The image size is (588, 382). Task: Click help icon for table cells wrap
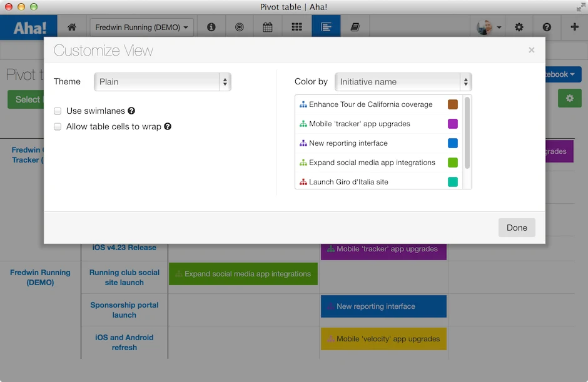(168, 126)
